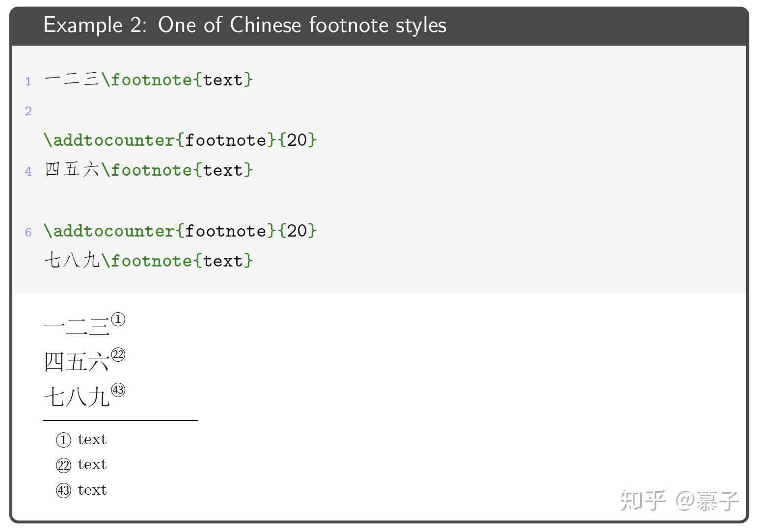Click the first \addtocounter command above line 4

(109, 140)
